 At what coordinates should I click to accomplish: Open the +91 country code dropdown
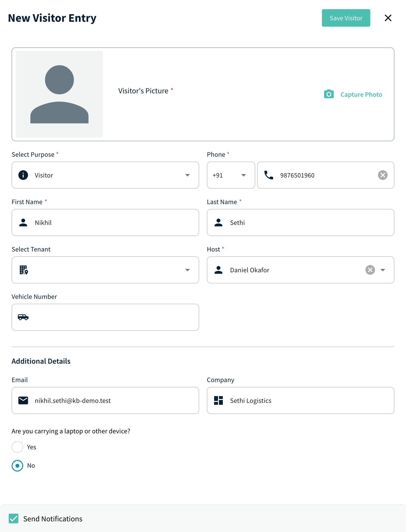click(x=231, y=175)
